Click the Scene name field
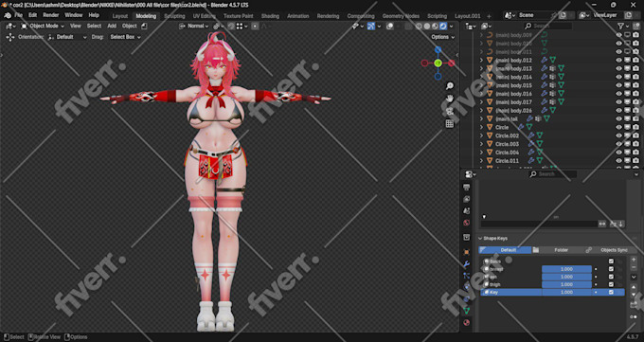 [x=535, y=15]
